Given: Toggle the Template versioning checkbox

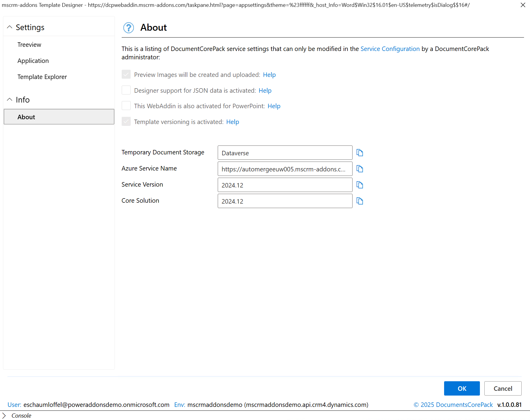Looking at the screenshot, I should (126, 122).
